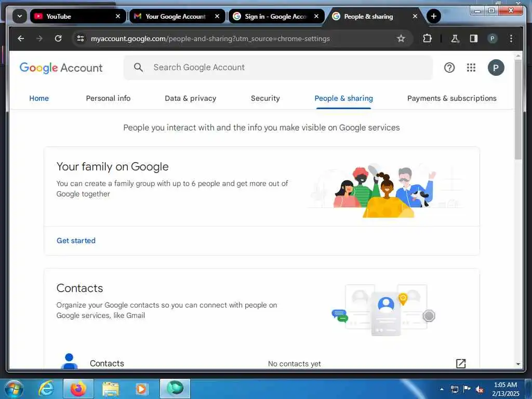This screenshot has height=399, width=532.
Task: Open Chrome profile P avatar in toolbar
Action: pyautogui.click(x=493, y=38)
